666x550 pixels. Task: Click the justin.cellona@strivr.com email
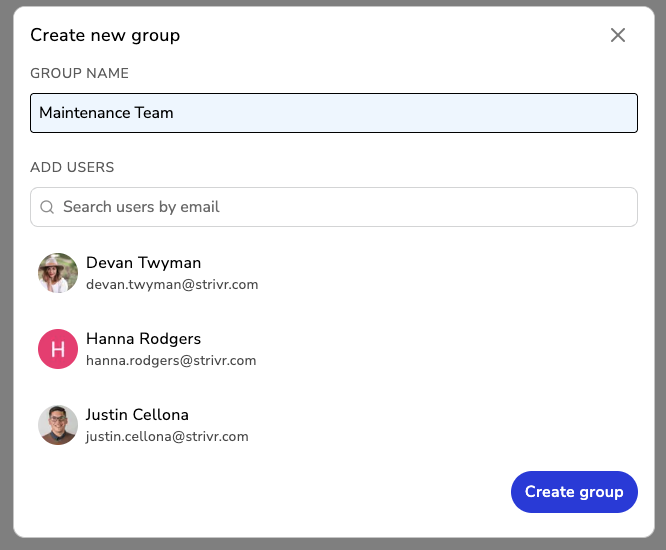point(167,437)
